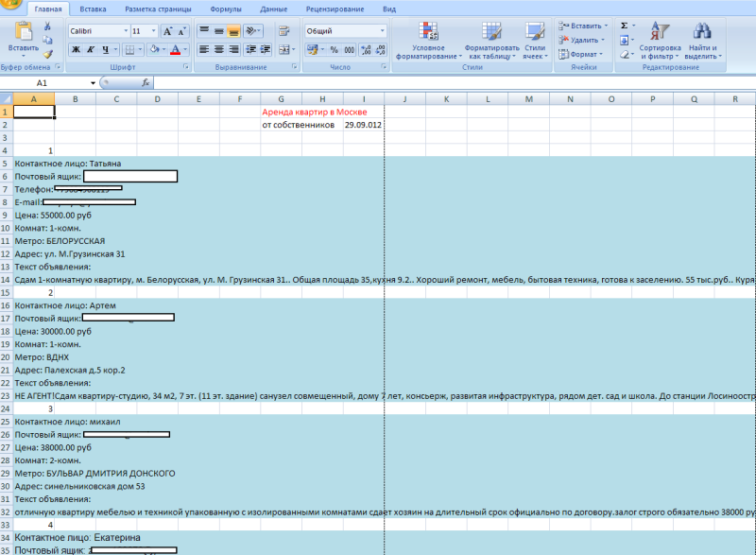
Task: Apply red font color with the A button
Action: [176, 49]
